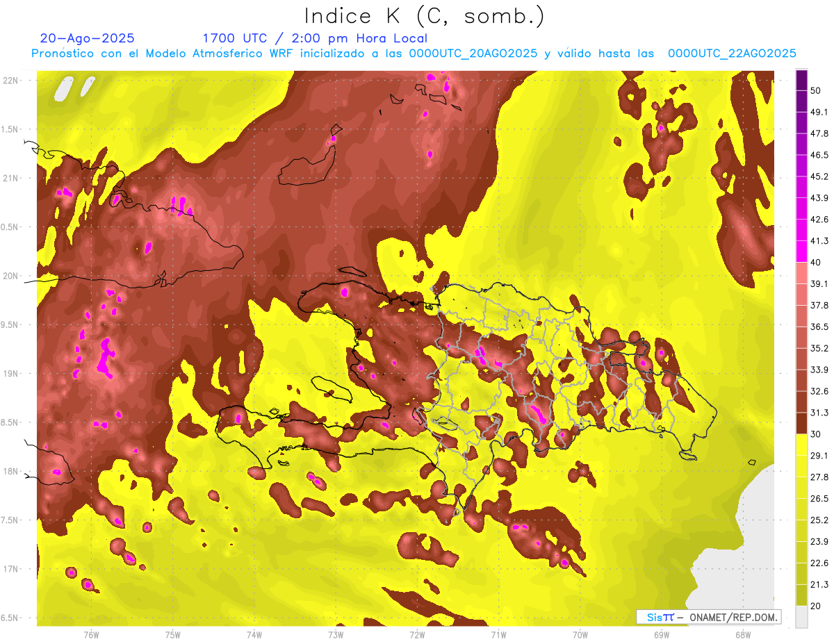The width and height of the screenshot is (834, 644).
Task: Click the "43.9" legend value
Action: click(x=819, y=198)
